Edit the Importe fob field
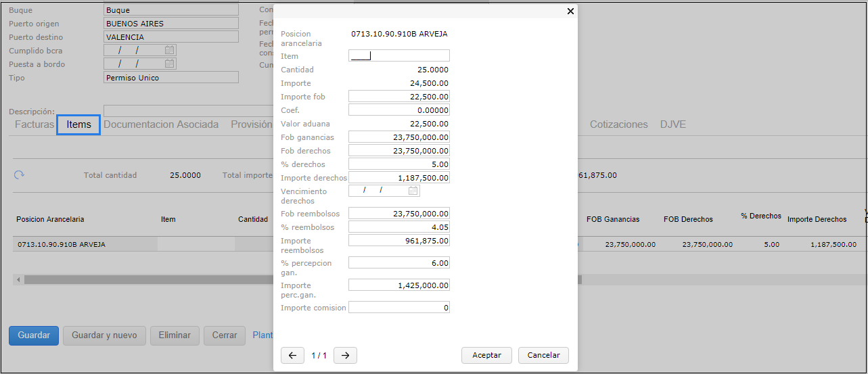Image resolution: width=868 pixels, height=374 pixels. coord(399,97)
